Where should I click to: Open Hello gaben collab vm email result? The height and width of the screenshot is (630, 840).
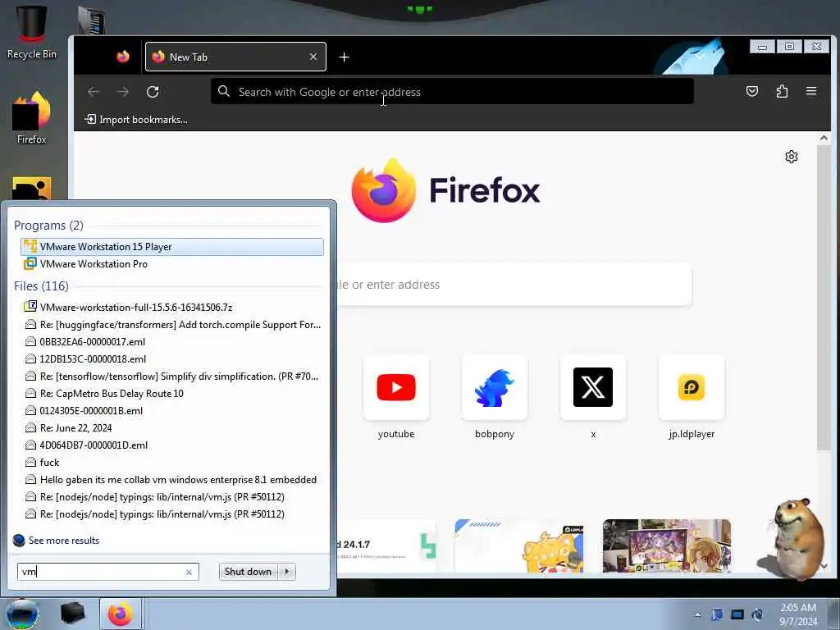click(172, 479)
